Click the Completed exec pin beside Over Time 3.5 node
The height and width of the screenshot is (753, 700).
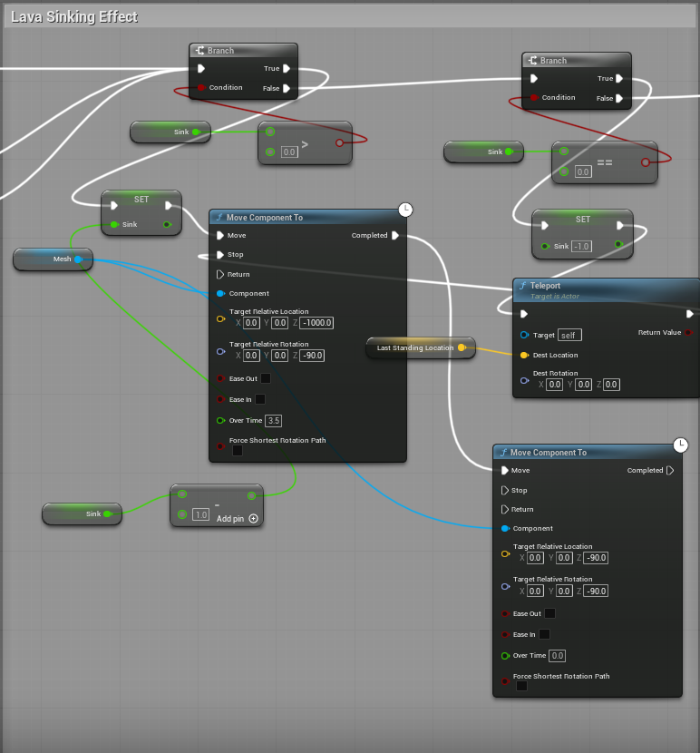tap(396, 236)
